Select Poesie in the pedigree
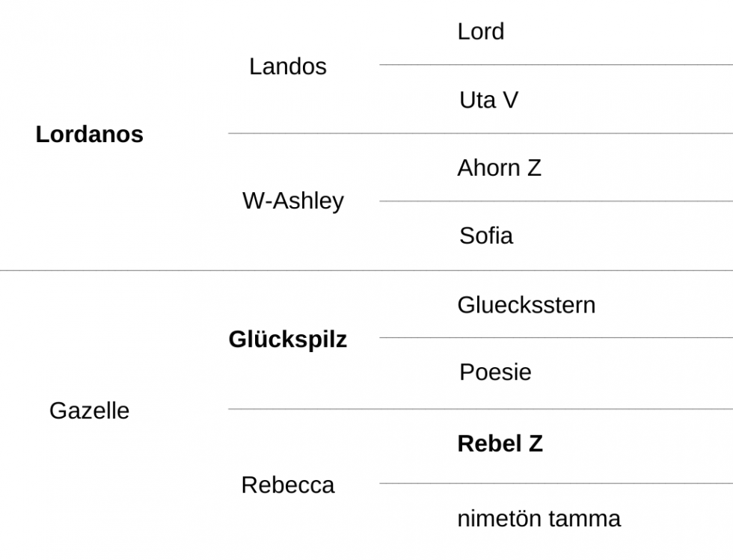This screenshot has width=733, height=560. [495, 372]
